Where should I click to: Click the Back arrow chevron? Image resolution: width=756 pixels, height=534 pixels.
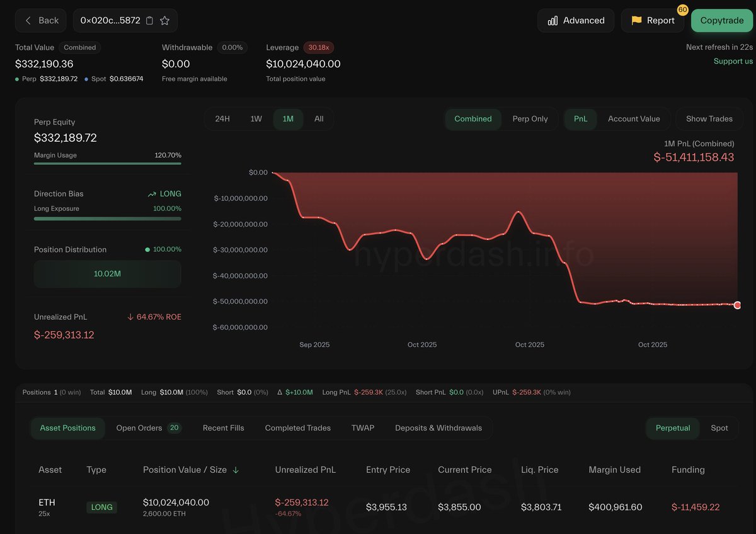(28, 20)
